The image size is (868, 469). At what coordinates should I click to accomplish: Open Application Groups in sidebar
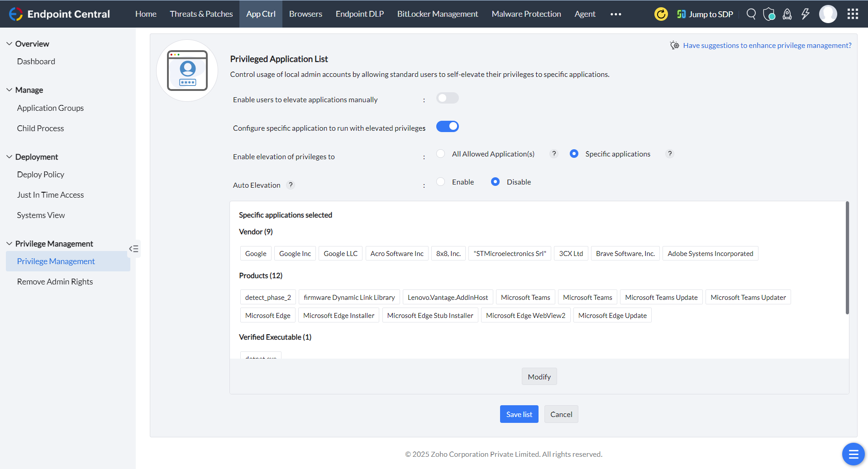click(50, 108)
